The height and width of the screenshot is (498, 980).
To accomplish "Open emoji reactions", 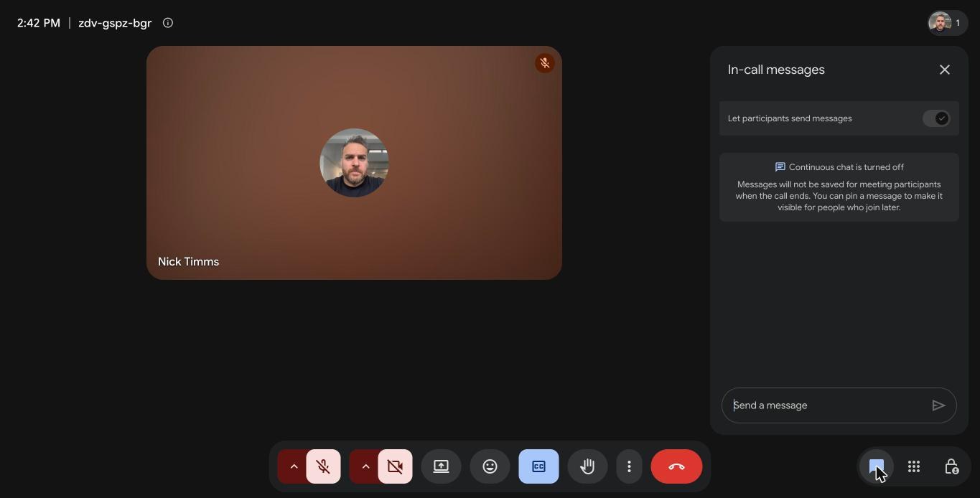I will [x=490, y=466].
